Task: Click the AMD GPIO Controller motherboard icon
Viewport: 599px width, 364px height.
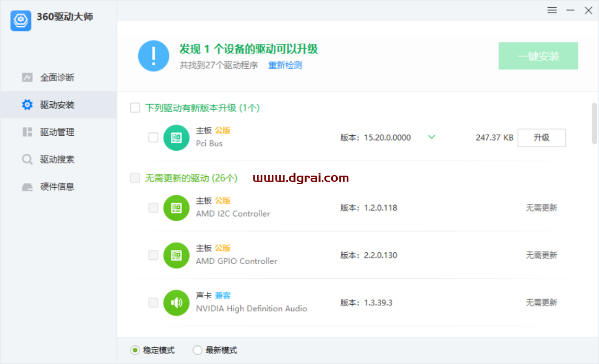Action: tap(176, 255)
